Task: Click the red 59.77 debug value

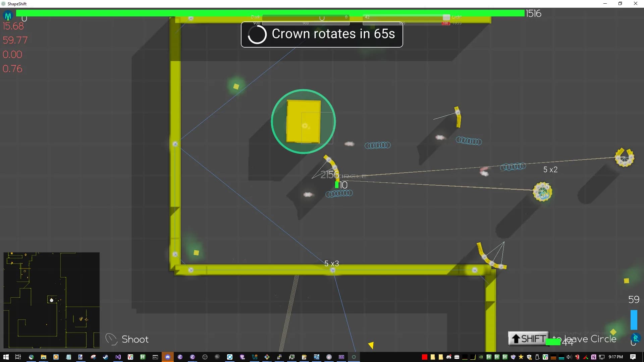Action: pos(15,40)
